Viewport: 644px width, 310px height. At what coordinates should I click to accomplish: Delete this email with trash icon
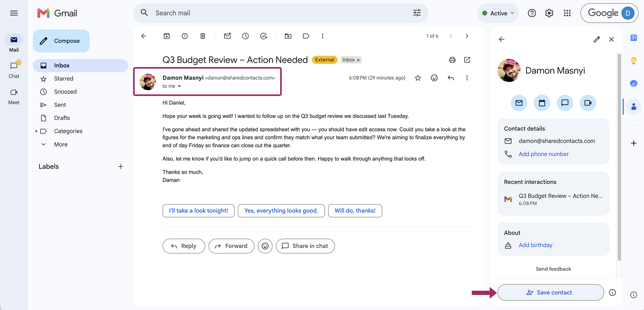[x=203, y=36]
